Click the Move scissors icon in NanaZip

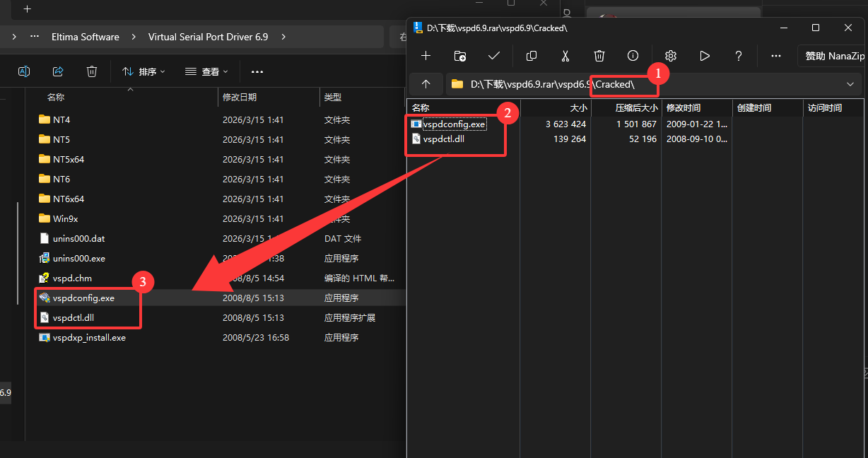565,56
